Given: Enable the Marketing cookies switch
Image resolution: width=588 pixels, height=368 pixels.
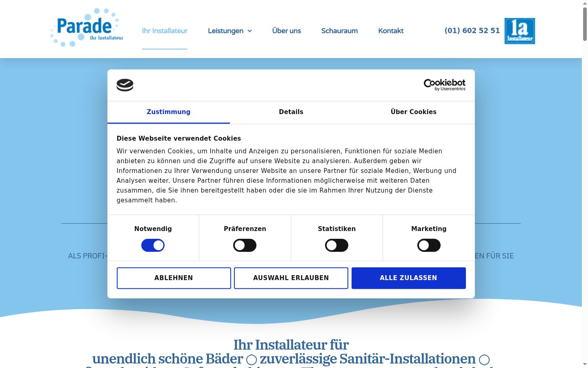Looking at the screenshot, I should 429,245.
